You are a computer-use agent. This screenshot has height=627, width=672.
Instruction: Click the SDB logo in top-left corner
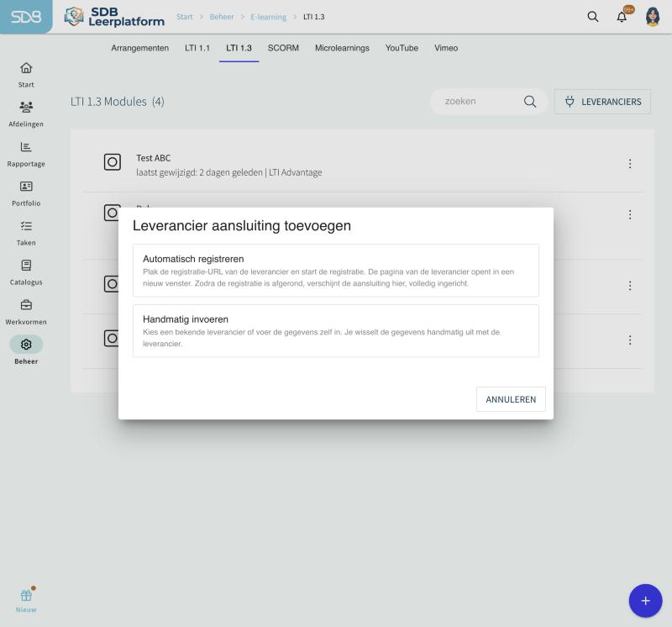[26, 17]
